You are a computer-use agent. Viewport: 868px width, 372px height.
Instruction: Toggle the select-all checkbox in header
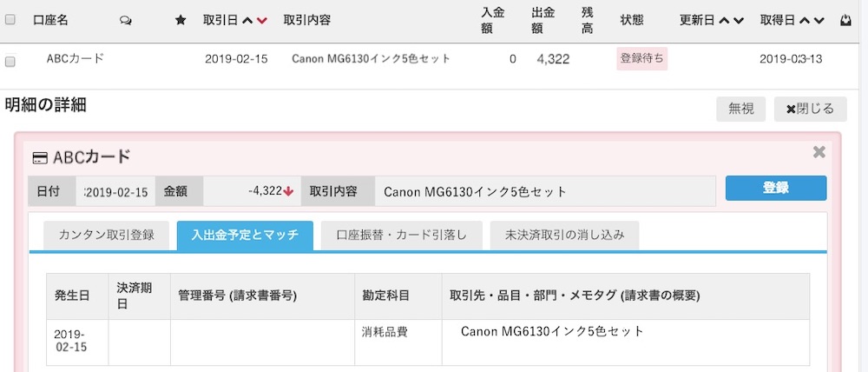point(10,20)
